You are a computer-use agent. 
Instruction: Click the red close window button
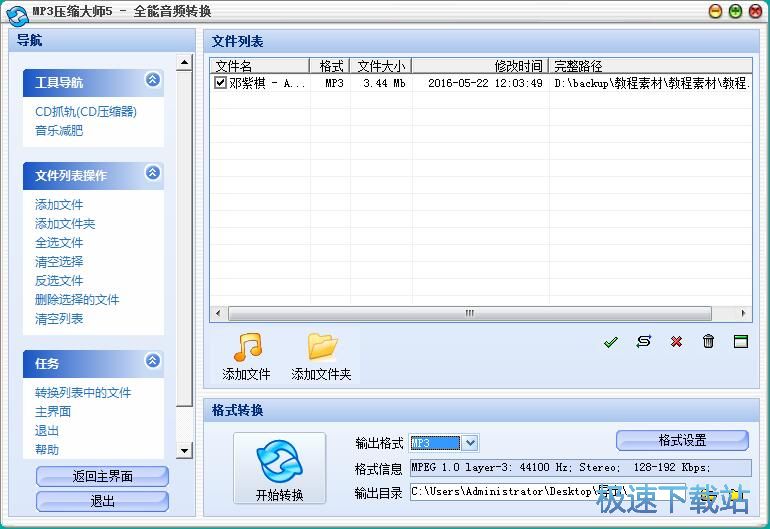[x=755, y=11]
